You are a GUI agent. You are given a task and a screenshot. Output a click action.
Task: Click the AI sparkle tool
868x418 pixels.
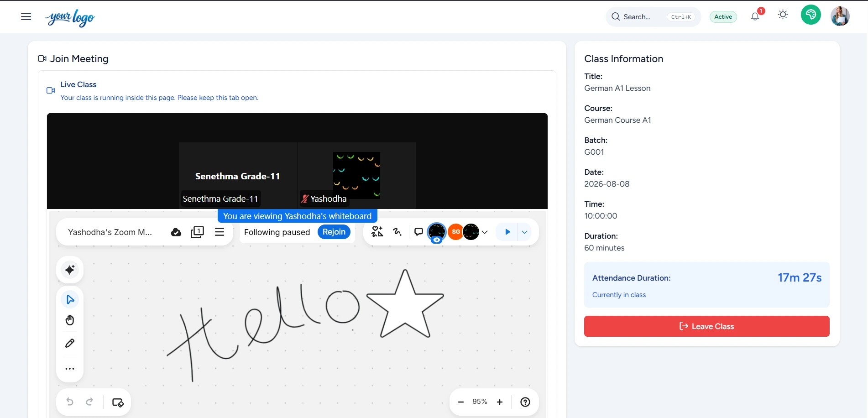point(70,270)
